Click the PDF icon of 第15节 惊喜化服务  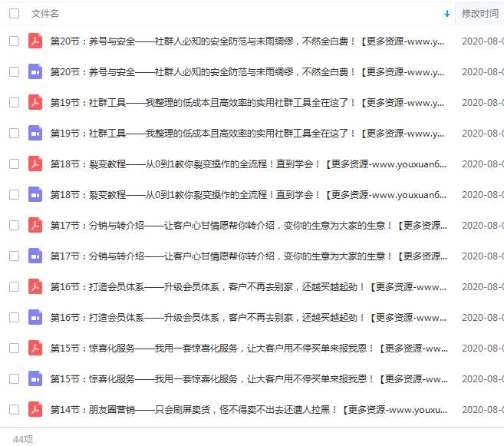coord(35,348)
